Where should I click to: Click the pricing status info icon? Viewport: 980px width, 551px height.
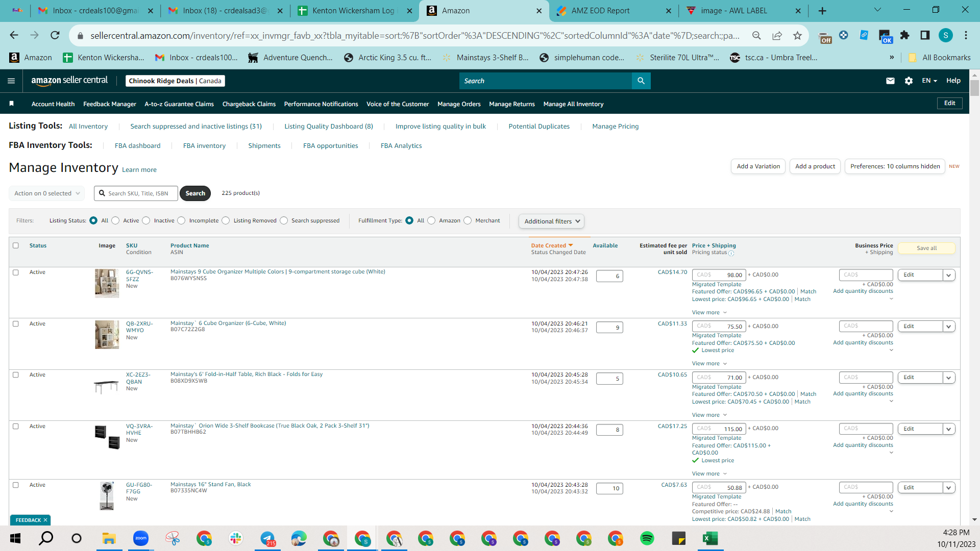pyautogui.click(x=731, y=253)
